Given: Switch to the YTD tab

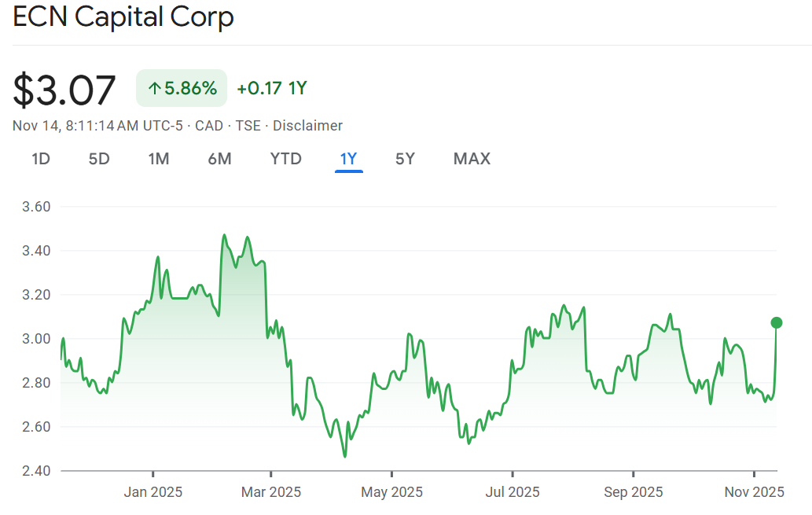Looking at the screenshot, I should coord(286,159).
